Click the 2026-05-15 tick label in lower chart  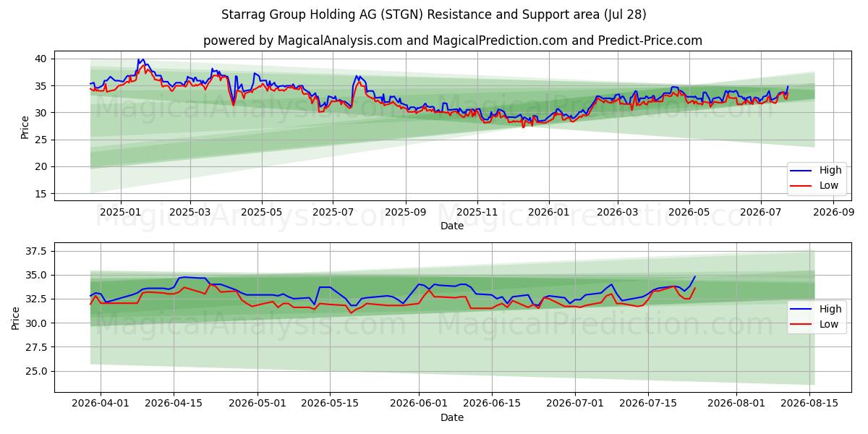click(x=331, y=405)
